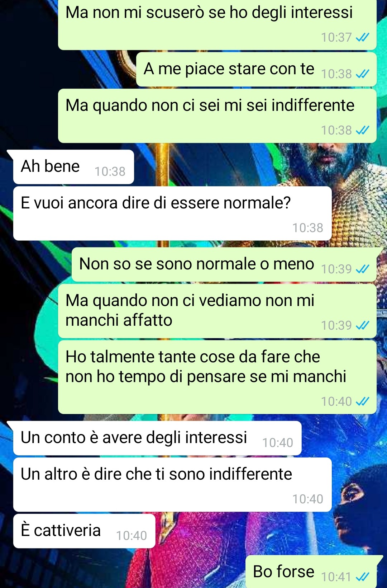The width and height of the screenshot is (387, 588).
Task: Tap blue ticks on "Non so se sono normale o meno"
Action: (362, 269)
